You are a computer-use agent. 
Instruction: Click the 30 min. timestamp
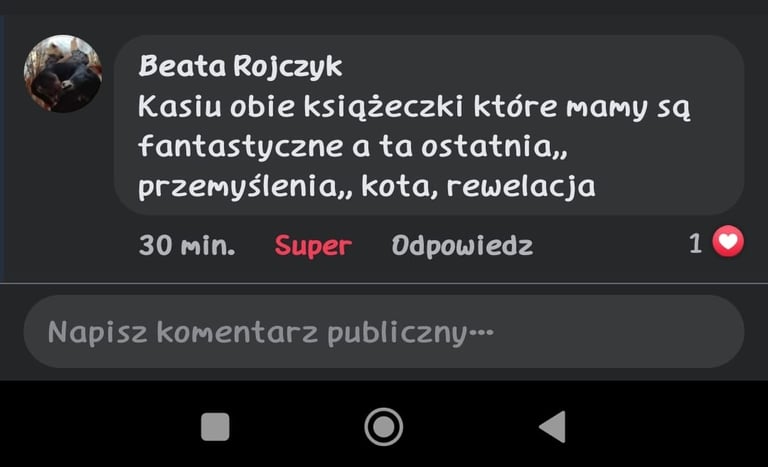click(187, 245)
